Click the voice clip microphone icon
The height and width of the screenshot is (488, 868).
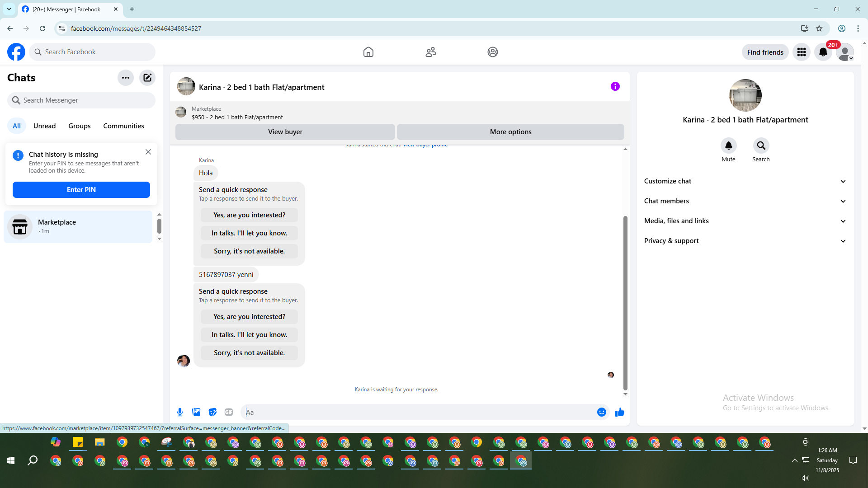pos(180,412)
